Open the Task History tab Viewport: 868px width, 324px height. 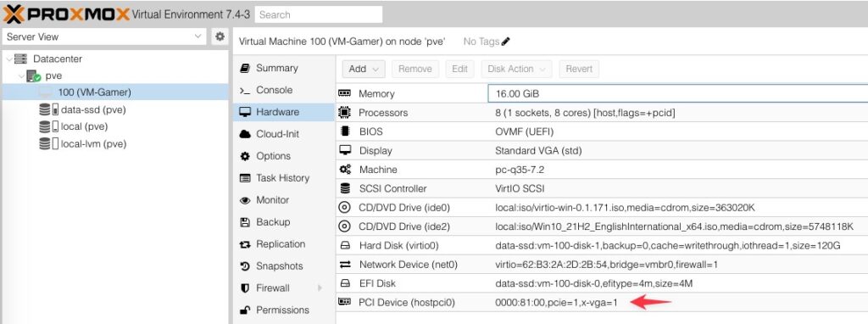pyautogui.click(x=284, y=178)
